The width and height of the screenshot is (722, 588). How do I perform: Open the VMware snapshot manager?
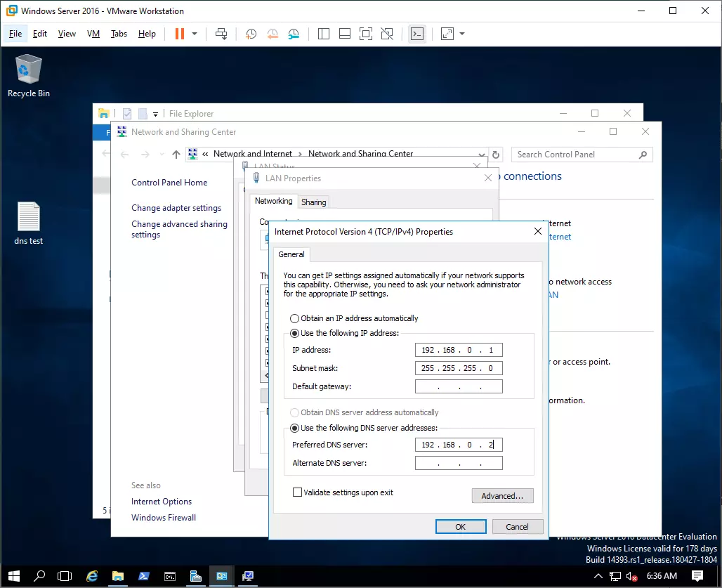pos(294,34)
